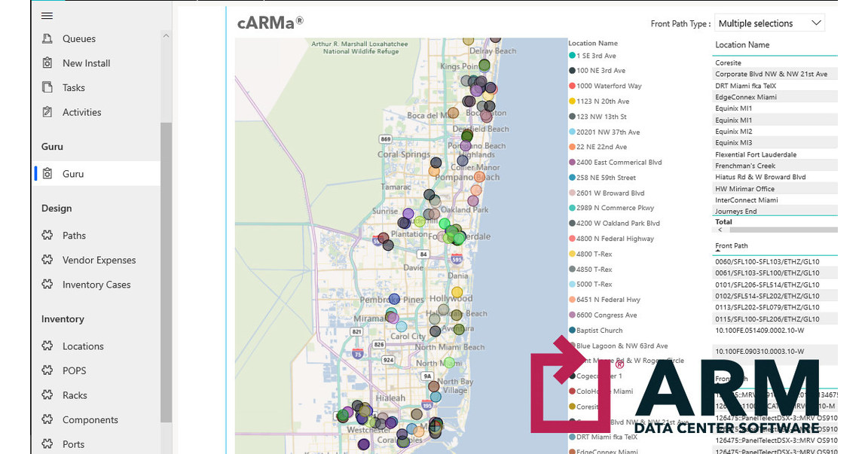Open the Racks section icon
This screenshot has height=454, width=868.
tap(46, 395)
